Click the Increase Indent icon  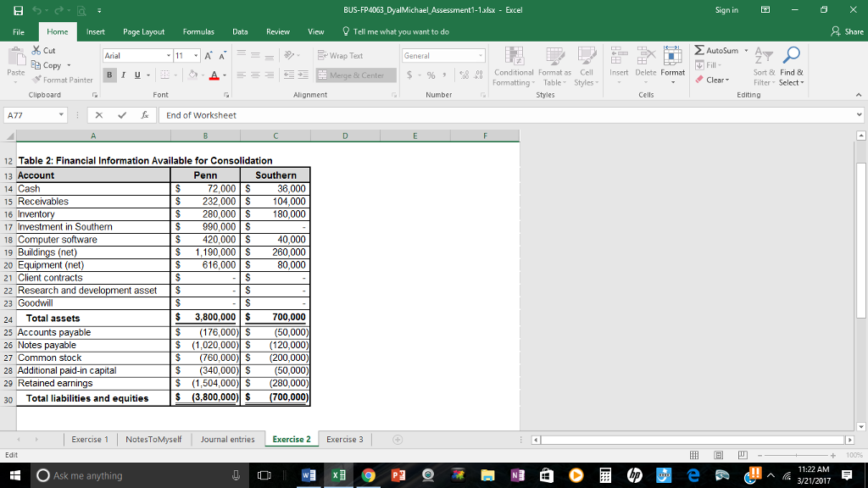pyautogui.click(x=303, y=75)
